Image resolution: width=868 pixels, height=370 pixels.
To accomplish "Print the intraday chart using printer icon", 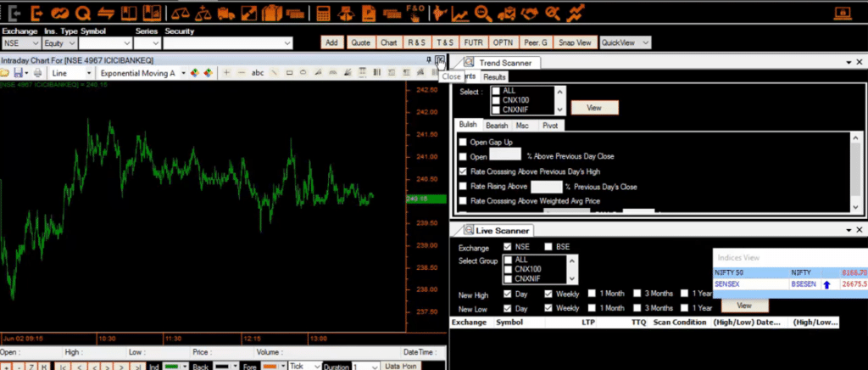I will [36, 73].
